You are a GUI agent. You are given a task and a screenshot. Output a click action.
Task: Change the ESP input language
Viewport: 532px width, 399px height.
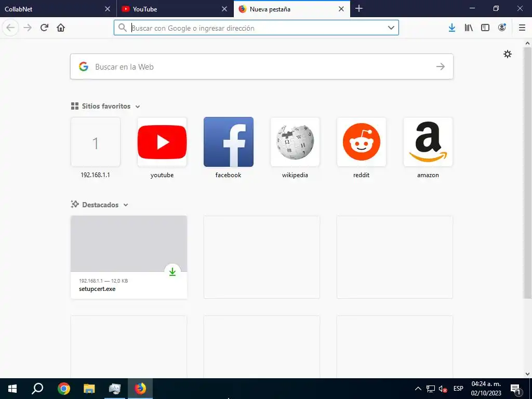(458, 389)
